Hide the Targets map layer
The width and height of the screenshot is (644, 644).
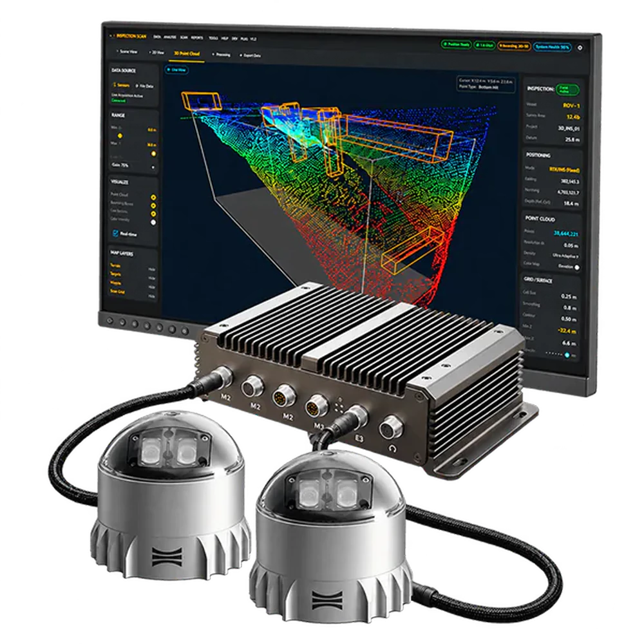151,278
